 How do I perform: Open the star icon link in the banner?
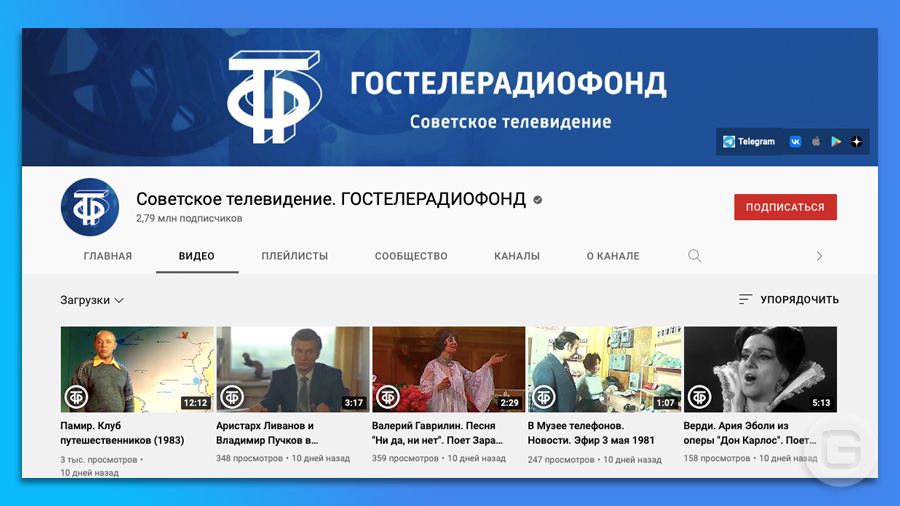(x=856, y=142)
